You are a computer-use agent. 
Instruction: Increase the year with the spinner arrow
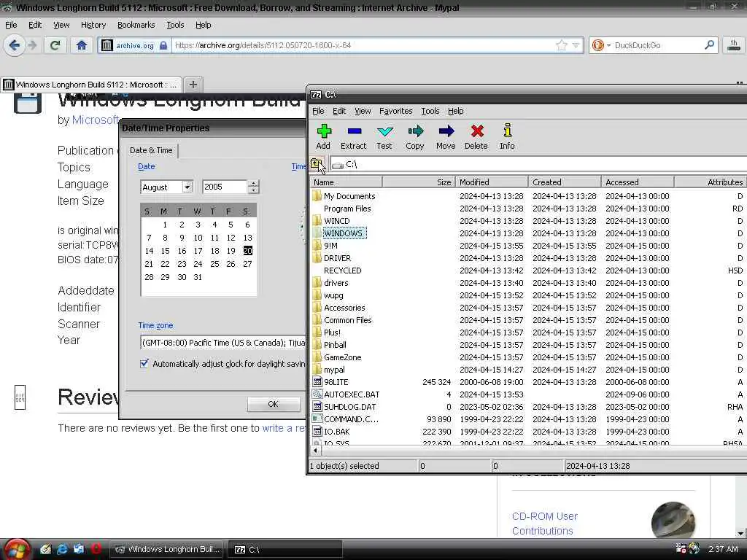pyautogui.click(x=253, y=183)
